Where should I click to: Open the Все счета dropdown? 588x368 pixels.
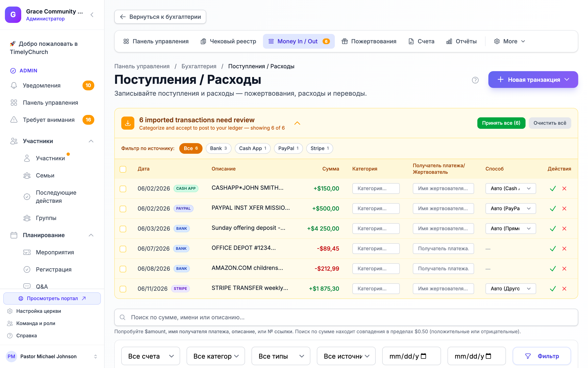pyautogui.click(x=151, y=356)
